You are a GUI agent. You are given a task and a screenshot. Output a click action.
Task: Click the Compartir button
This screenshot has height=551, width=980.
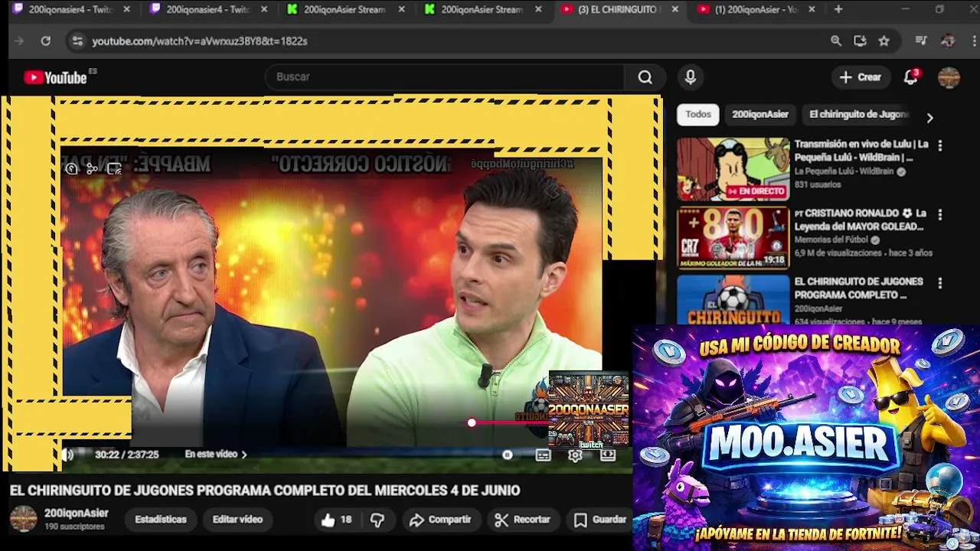pos(439,520)
